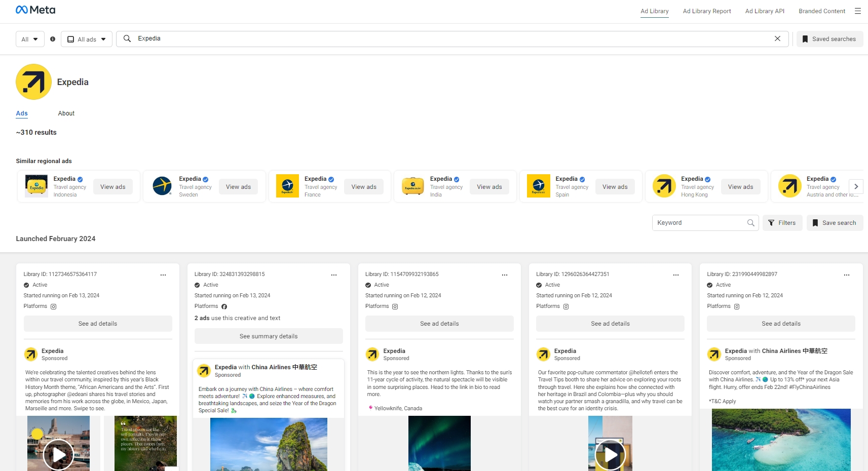The image size is (868, 471).
Task: View ads for Expedia India
Action: (x=489, y=187)
